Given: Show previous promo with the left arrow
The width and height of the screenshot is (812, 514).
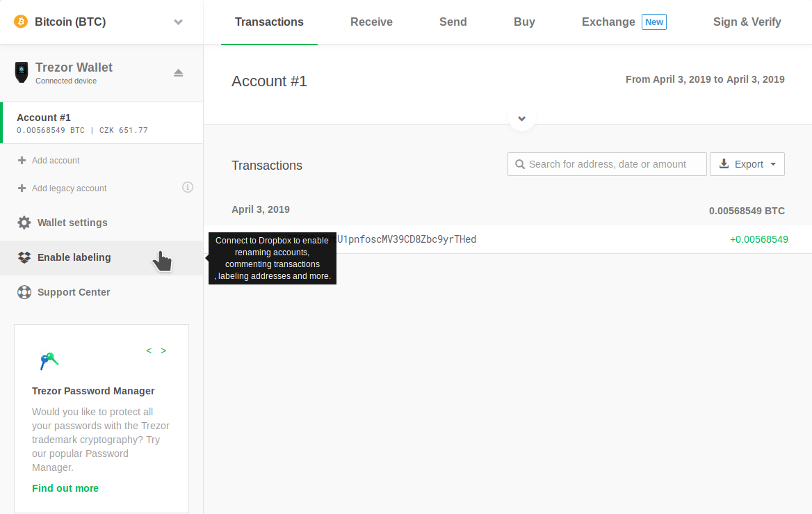Looking at the screenshot, I should [x=149, y=351].
